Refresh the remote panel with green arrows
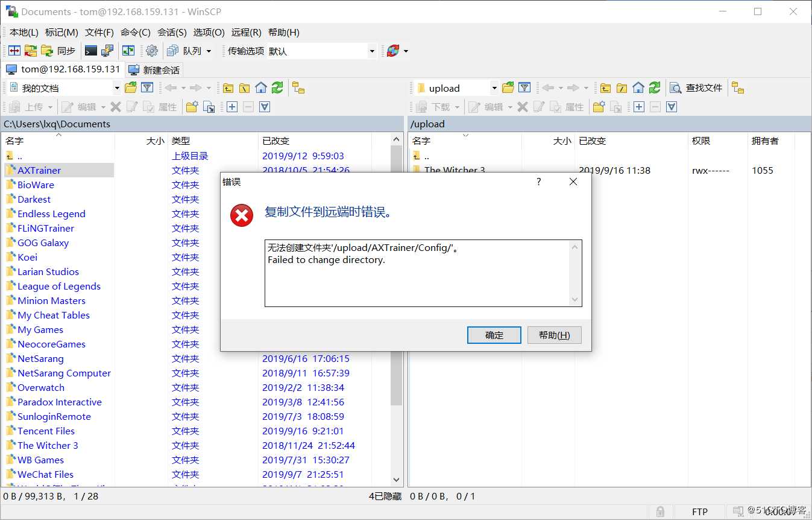This screenshot has width=812, height=520. (x=655, y=88)
